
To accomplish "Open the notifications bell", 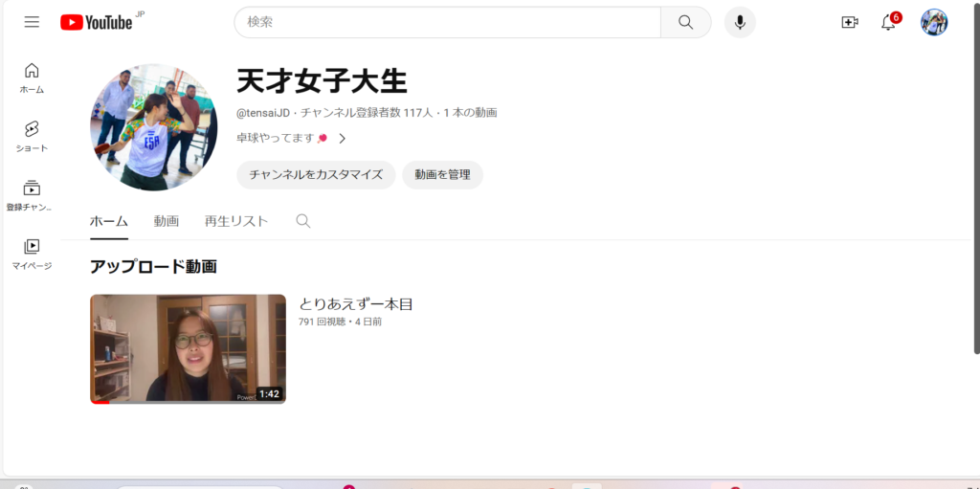I will pyautogui.click(x=888, y=22).
